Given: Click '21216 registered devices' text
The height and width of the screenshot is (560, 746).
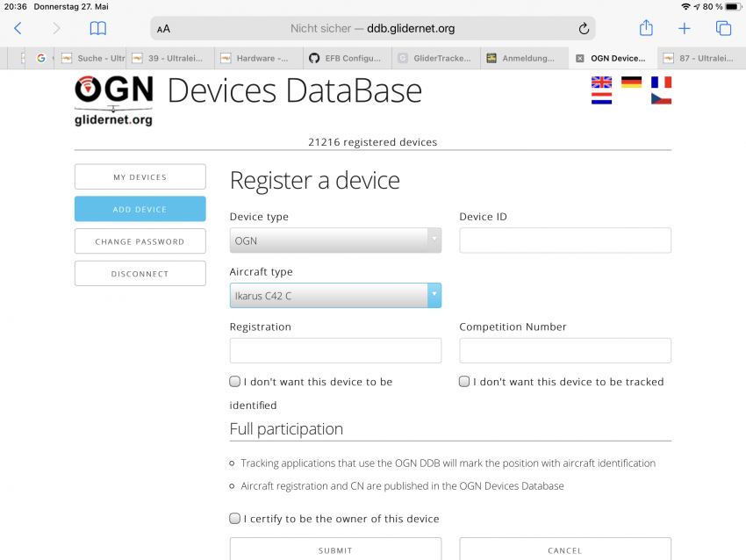Looking at the screenshot, I should click(x=372, y=142).
